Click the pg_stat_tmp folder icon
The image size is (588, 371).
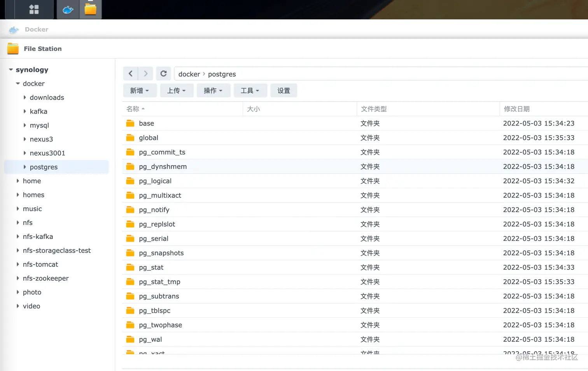coord(130,282)
